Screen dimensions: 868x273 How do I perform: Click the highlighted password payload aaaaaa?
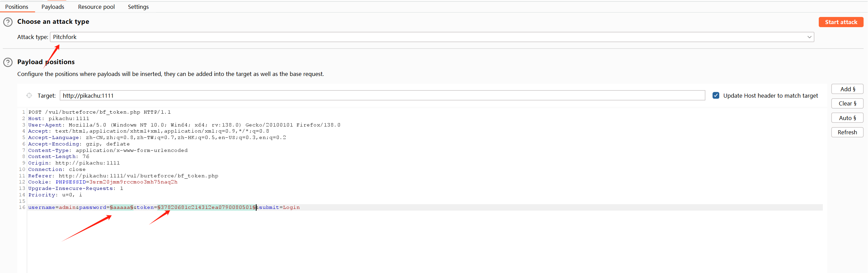(x=122, y=207)
